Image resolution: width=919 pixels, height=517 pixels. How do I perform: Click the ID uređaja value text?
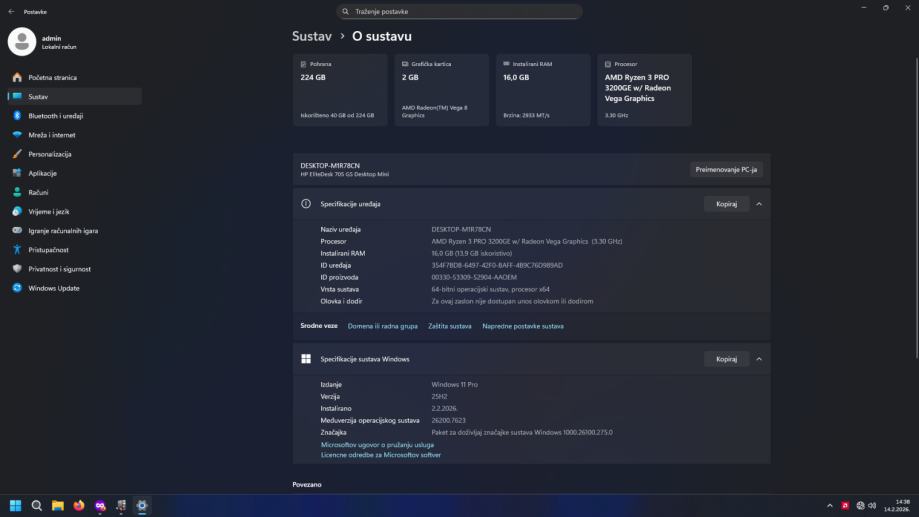[x=497, y=266]
